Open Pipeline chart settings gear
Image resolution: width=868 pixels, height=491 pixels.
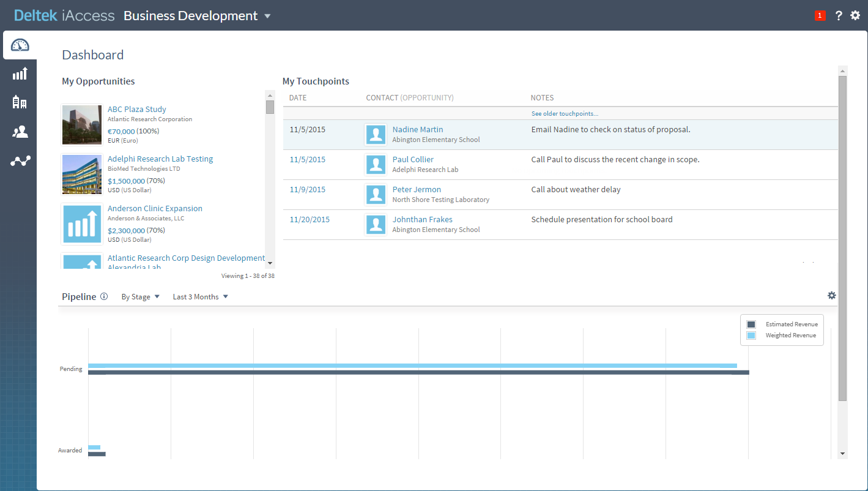(x=831, y=295)
